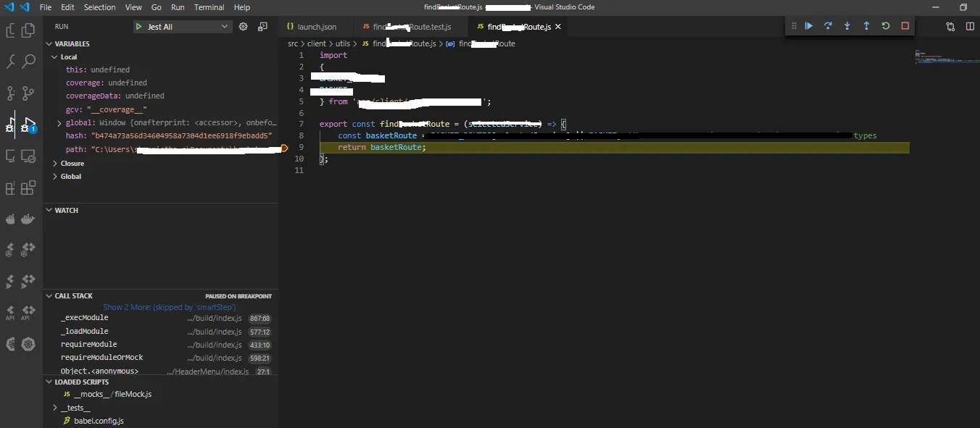
Task: Expand the Global scope
Action: click(55, 177)
